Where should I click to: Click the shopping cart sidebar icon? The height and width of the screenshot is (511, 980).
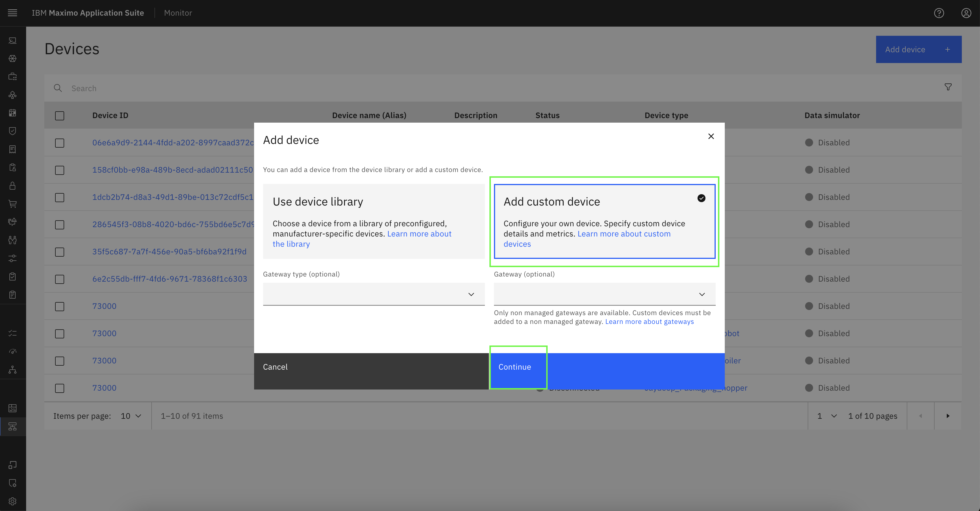tap(12, 204)
